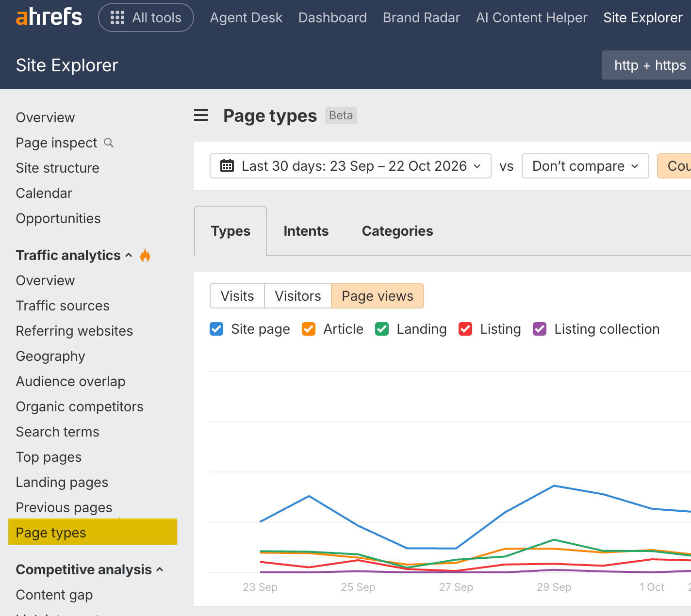Toggle the Site page checkbox

[x=216, y=329]
